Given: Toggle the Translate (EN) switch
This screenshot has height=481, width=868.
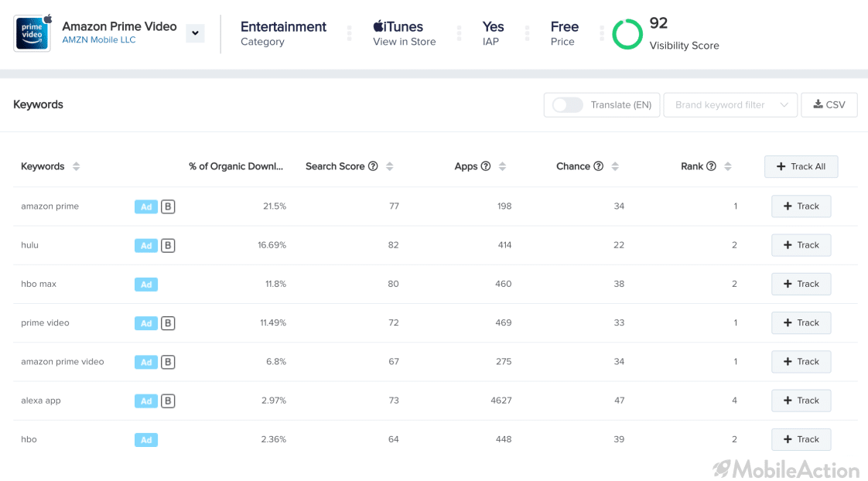Looking at the screenshot, I should click(567, 105).
